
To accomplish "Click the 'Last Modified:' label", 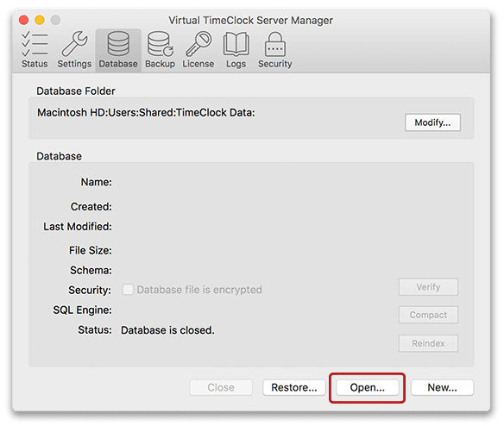I will click(x=78, y=227).
